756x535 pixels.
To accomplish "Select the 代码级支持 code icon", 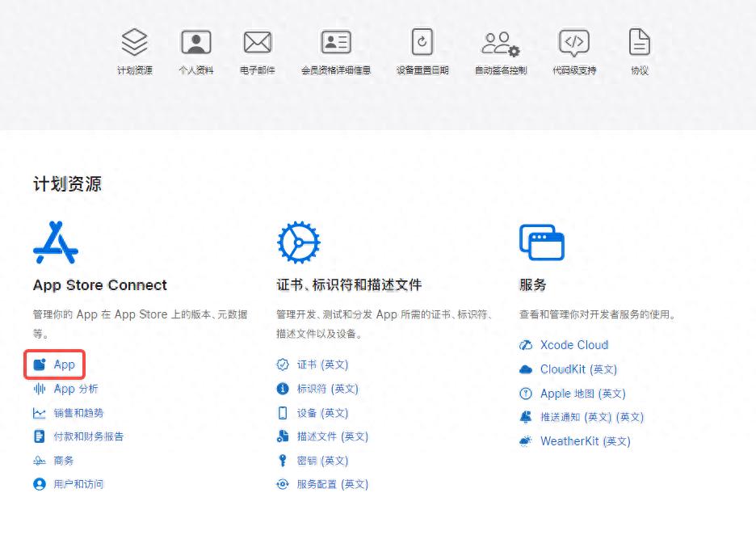I will [574, 42].
